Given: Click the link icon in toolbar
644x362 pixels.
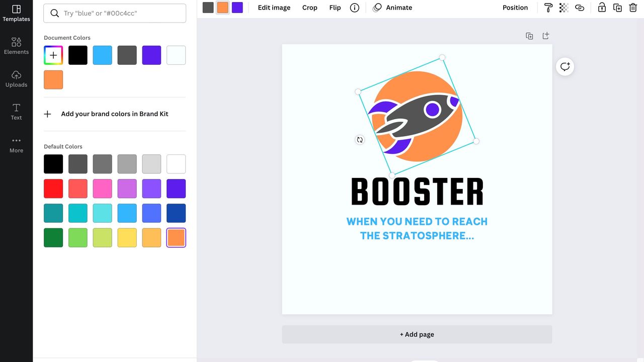Looking at the screenshot, I should 580,8.
